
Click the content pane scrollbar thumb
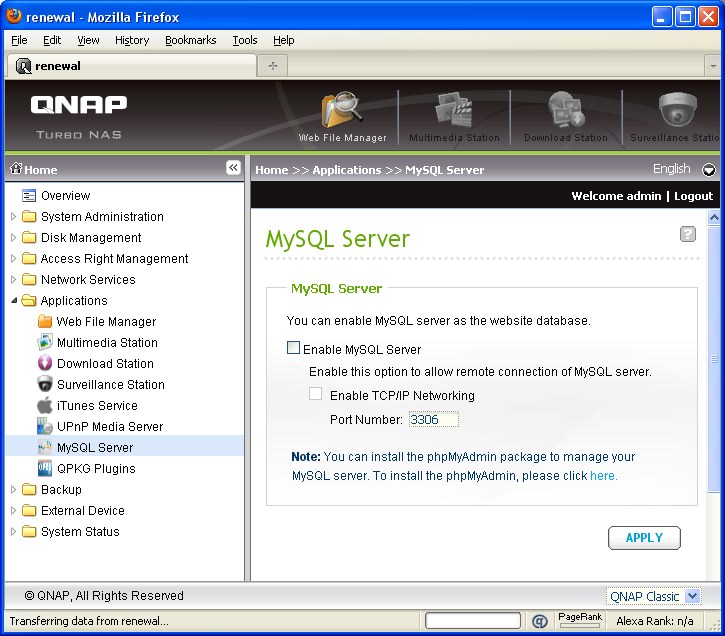coord(713,359)
